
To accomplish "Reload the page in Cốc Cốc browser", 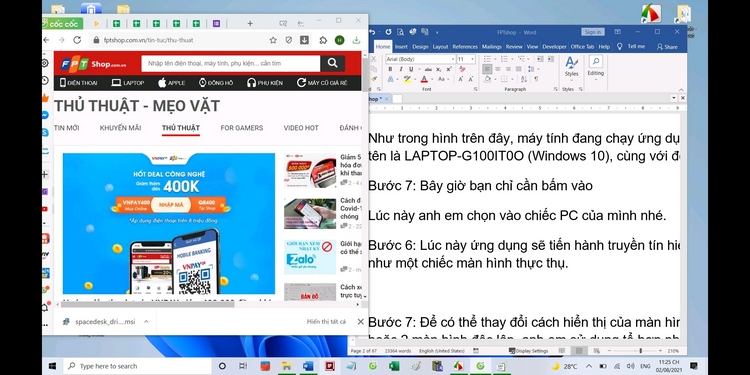I will pyautogui.click(x=77, y=40).
